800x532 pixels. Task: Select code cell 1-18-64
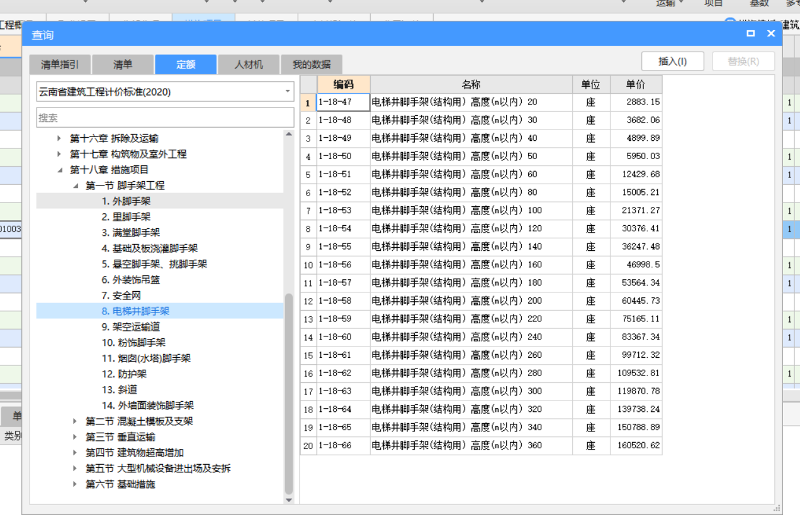[344, 409]
